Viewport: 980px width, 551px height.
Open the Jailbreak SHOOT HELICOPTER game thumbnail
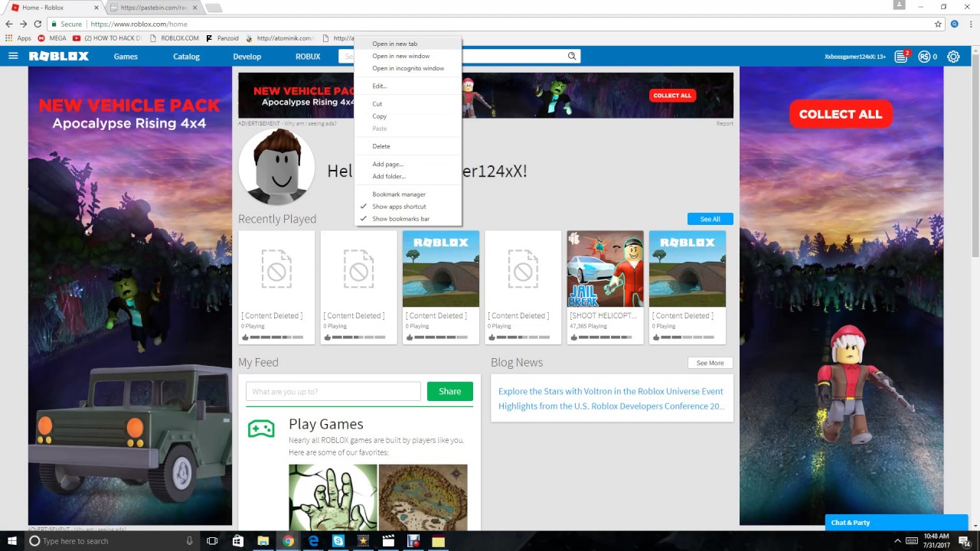point(605,269)
